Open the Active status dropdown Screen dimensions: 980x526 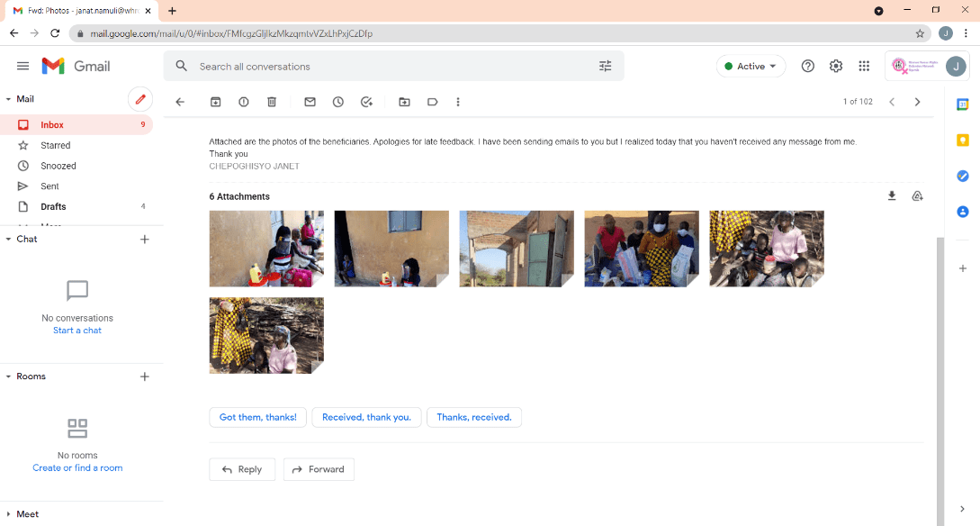[x=751, y=66]
